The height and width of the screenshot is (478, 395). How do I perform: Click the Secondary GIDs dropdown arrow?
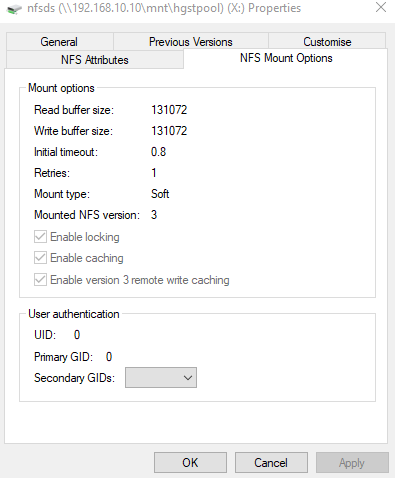click(188, 378)
